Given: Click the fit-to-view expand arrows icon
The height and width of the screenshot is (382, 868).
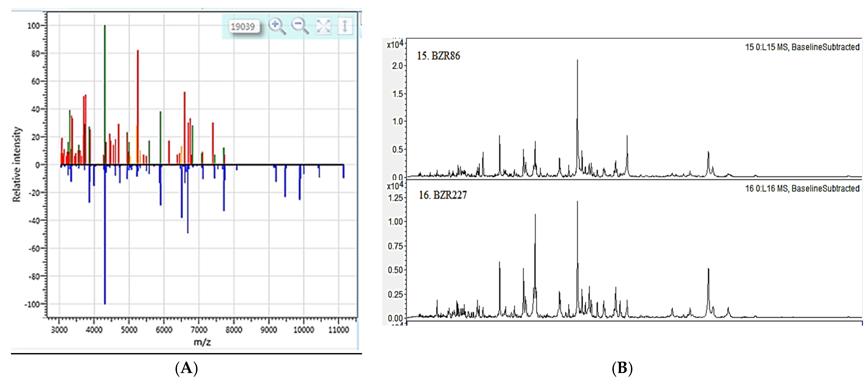Looking at the screenshot, I should (323, 26).
